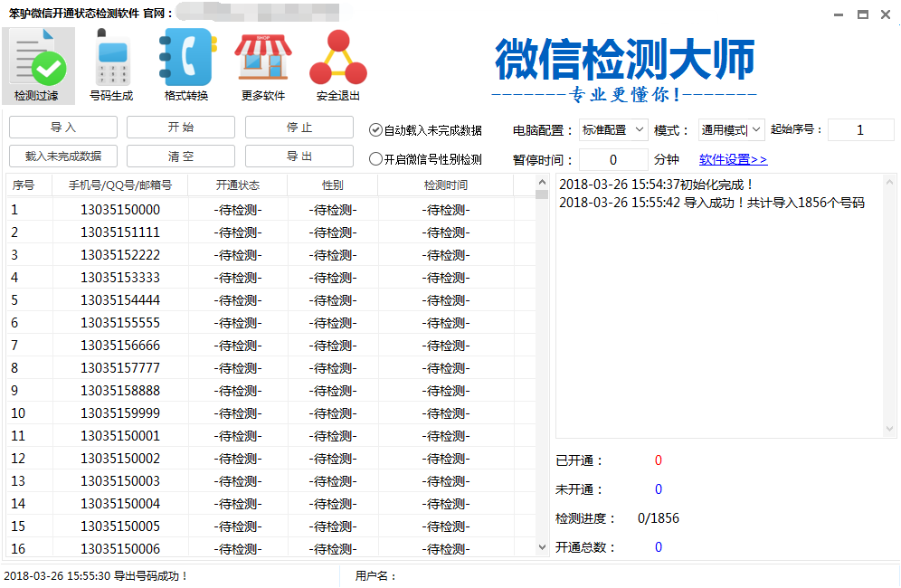Click the table scrollbar down arrow
The image size is (901, 588).
pos(542,548)
